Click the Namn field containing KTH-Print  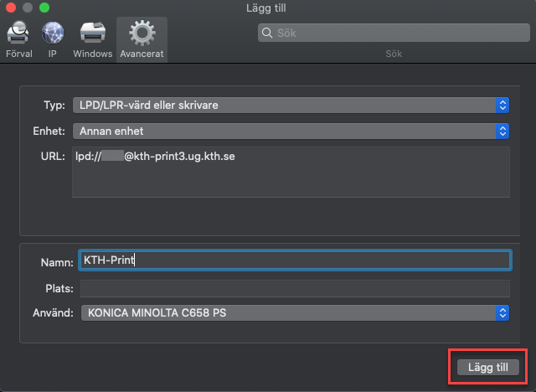point(293,260)
